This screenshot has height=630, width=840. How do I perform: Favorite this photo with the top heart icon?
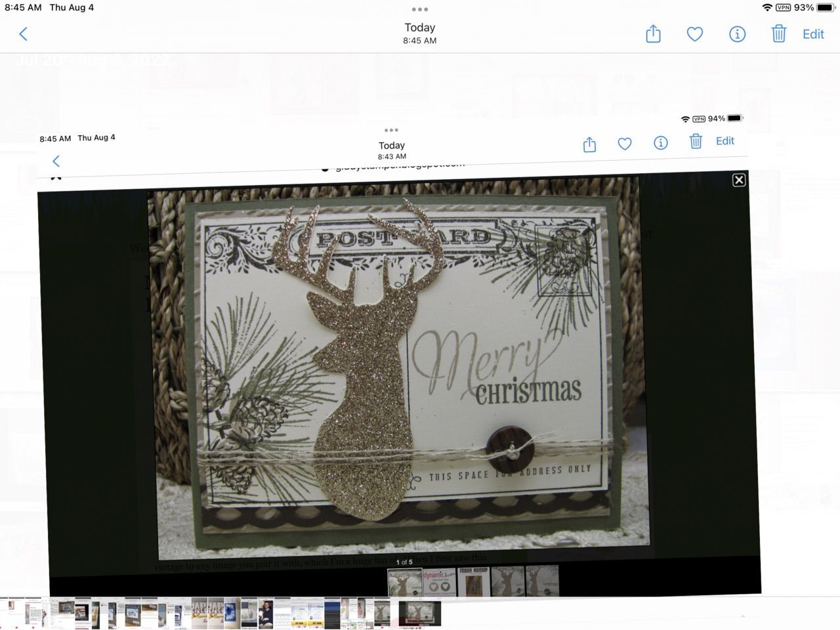695,34
